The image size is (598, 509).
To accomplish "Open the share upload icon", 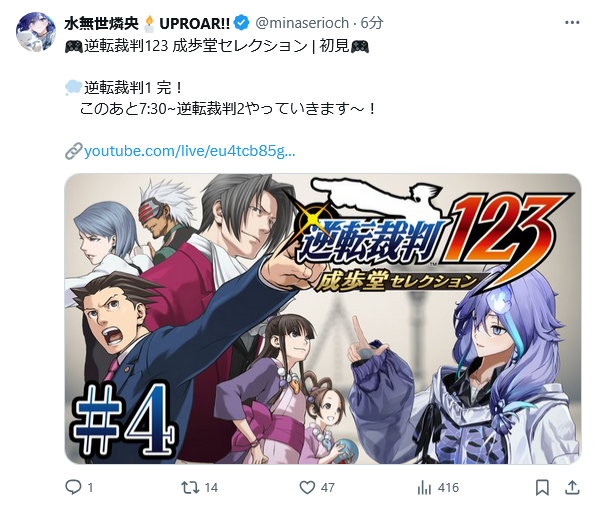I will 572,488.
